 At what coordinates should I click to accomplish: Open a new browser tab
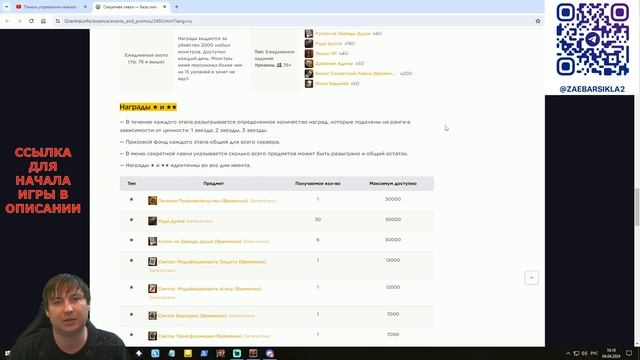pyautogui.click(x=176, y=7)
